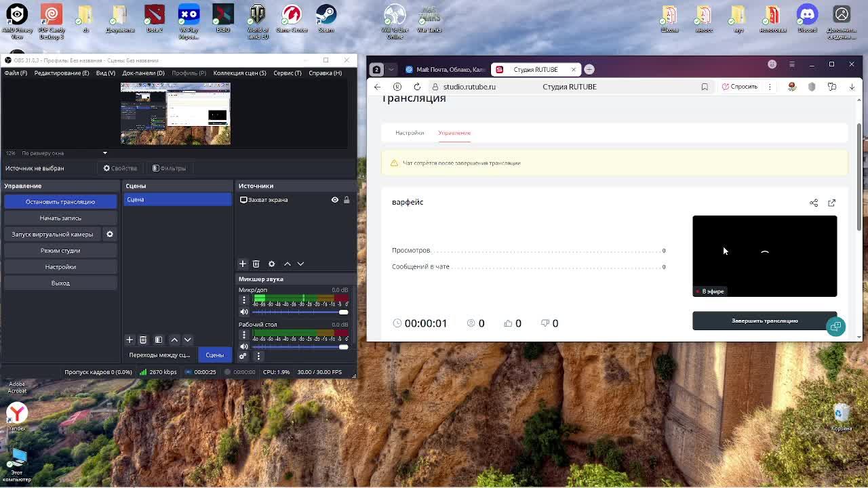Open Вид (V) menu in OBS
868x488 pixels.
(106, 73)
